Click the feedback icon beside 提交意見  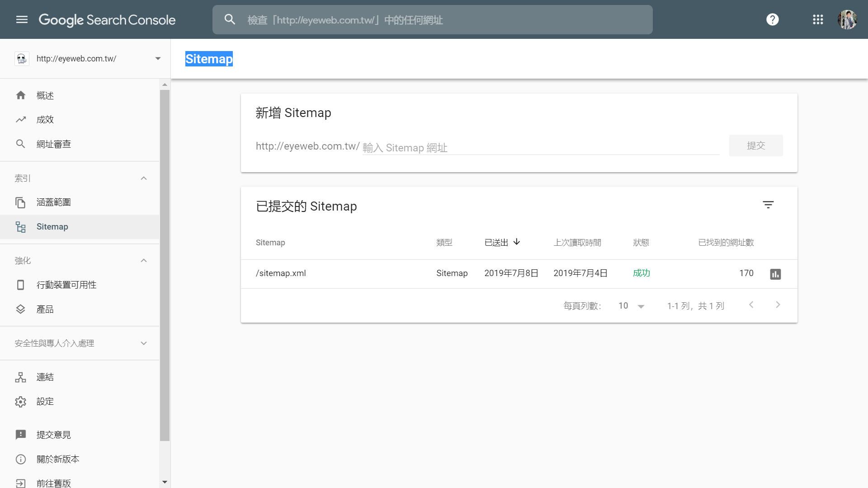(x=21, y=435)
